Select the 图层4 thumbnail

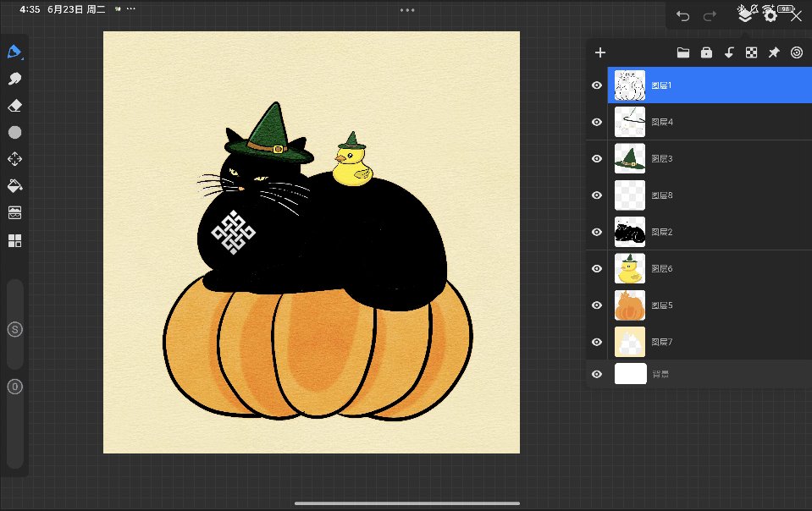click(630, 122)
